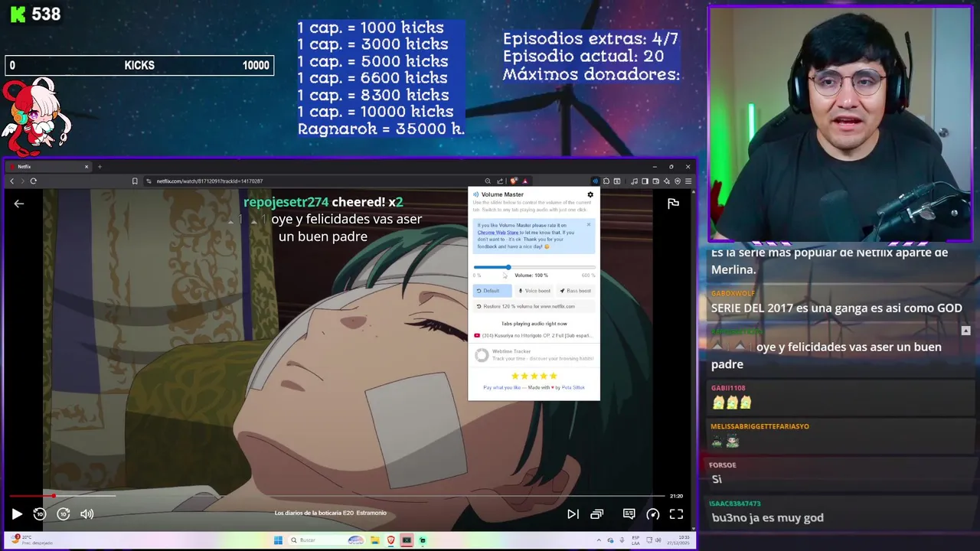Open Brave browser from taskbar
The height and width of the screenshot is (551, 980).
click(x=391, y=540)
